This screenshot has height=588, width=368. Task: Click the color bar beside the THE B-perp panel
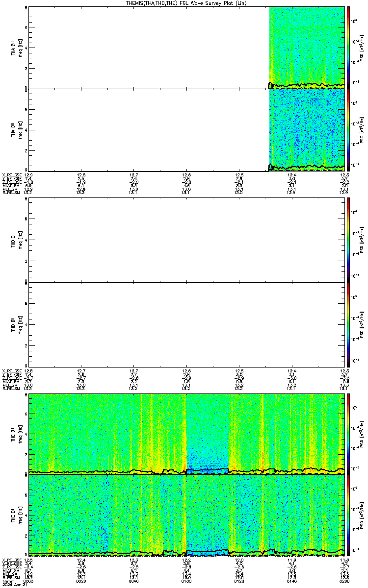pyautogui.click(x=348, y=433)
